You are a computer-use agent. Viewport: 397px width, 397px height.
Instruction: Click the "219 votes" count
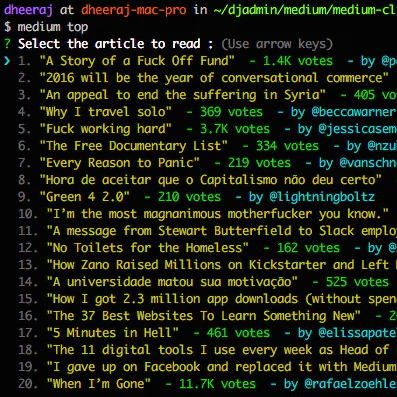click(x=259, y=163)
